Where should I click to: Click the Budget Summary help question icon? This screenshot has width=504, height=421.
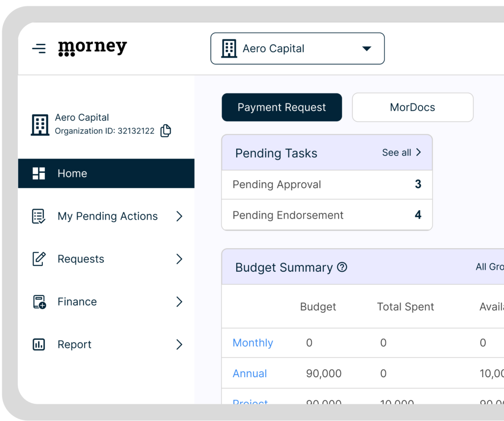click(x=342, y=267)
